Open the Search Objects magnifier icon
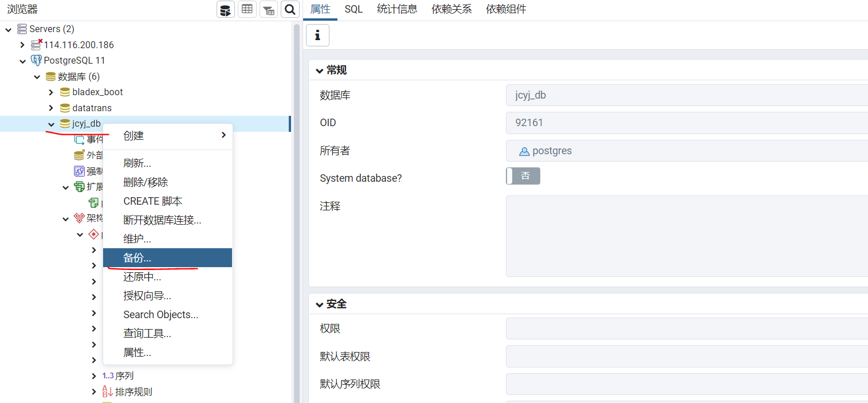 point(290,9)
